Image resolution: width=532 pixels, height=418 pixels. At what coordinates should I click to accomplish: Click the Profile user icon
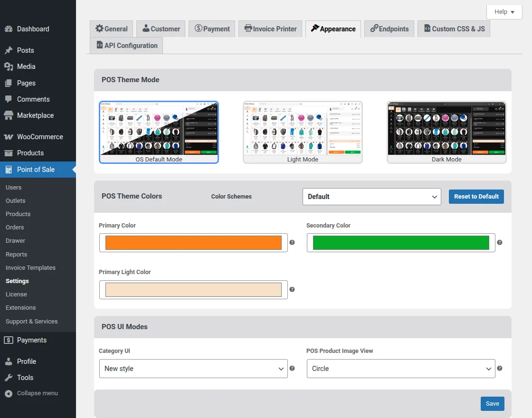point(9,361)
